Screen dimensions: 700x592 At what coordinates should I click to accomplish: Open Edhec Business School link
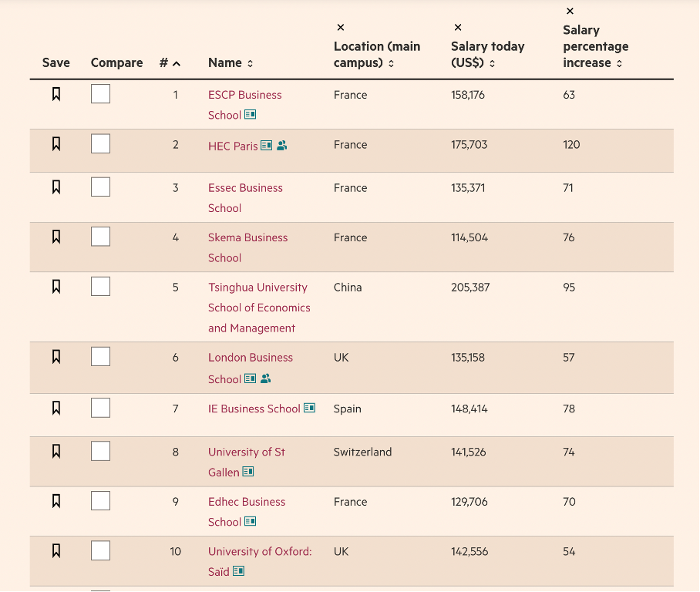pos(247,512)
